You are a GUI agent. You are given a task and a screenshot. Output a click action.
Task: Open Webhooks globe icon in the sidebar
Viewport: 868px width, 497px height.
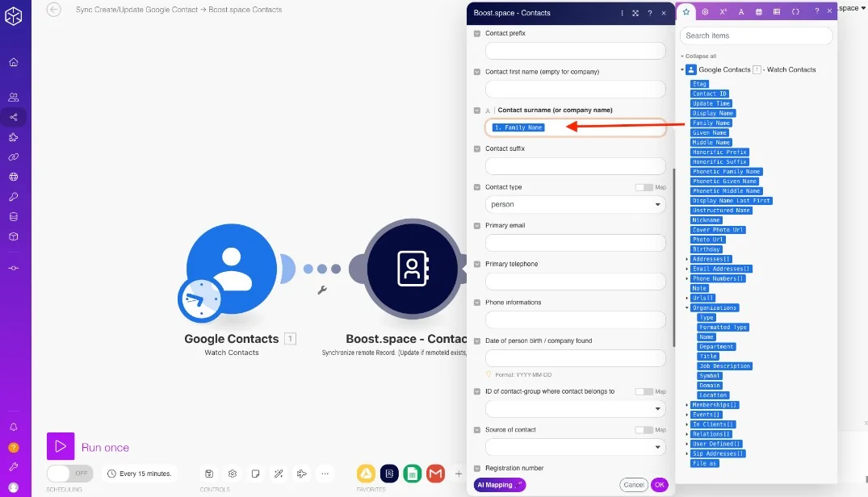(14, 177)
